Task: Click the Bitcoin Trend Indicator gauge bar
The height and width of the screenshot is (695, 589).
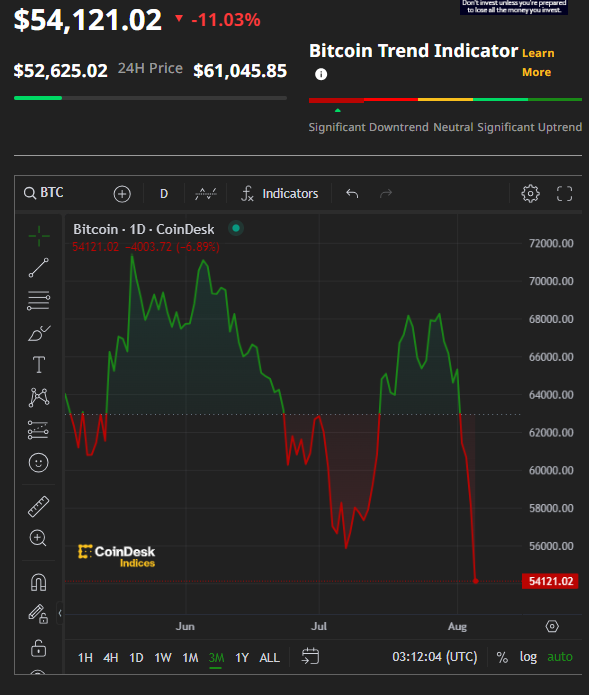Action: pyautogui.click(x=445, y=100)
